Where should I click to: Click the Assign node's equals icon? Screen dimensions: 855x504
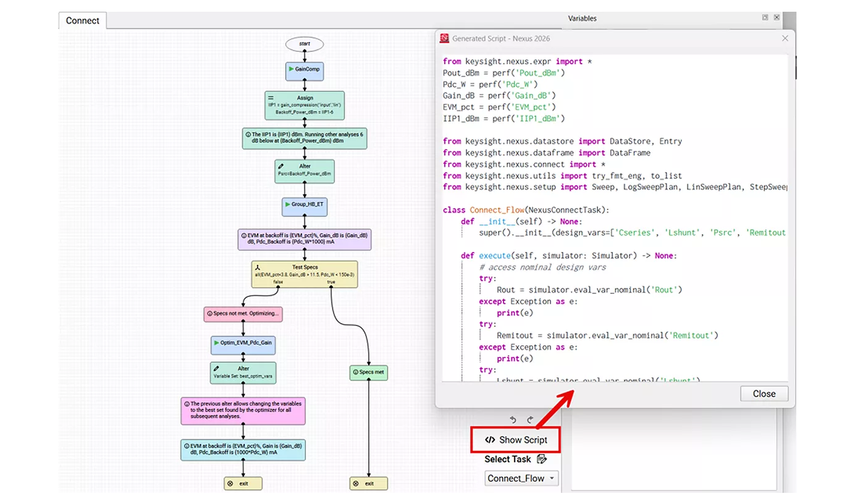(x=271, y=98)
